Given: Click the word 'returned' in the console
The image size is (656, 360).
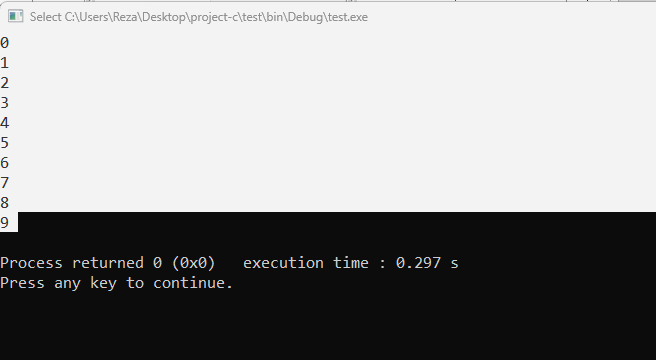Looking at the screenshot, I should point(108,263).
